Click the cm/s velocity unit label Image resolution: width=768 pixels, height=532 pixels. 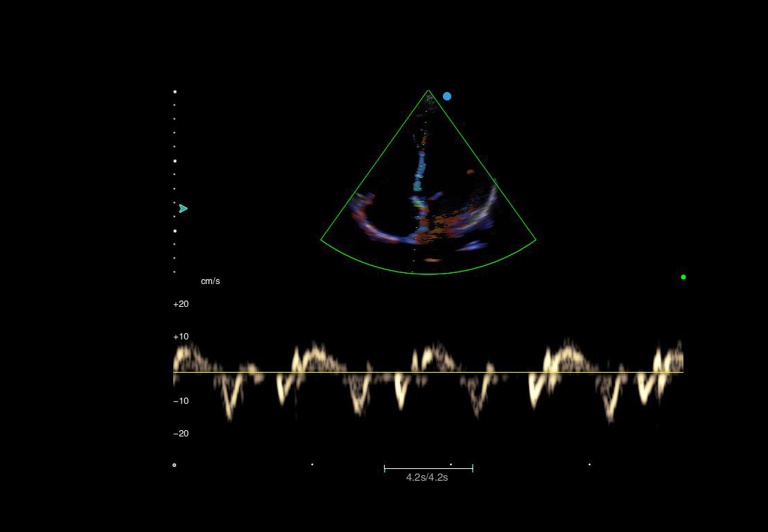tap(210, 281)
